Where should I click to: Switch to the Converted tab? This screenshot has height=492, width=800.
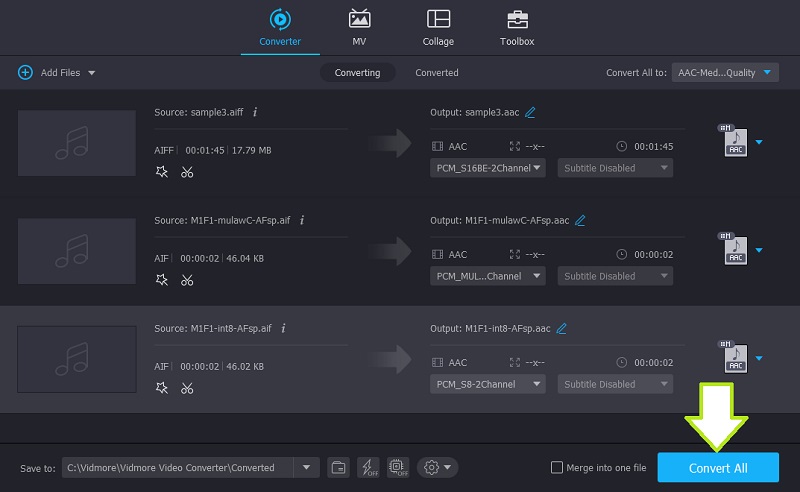(x=437, y=72)
